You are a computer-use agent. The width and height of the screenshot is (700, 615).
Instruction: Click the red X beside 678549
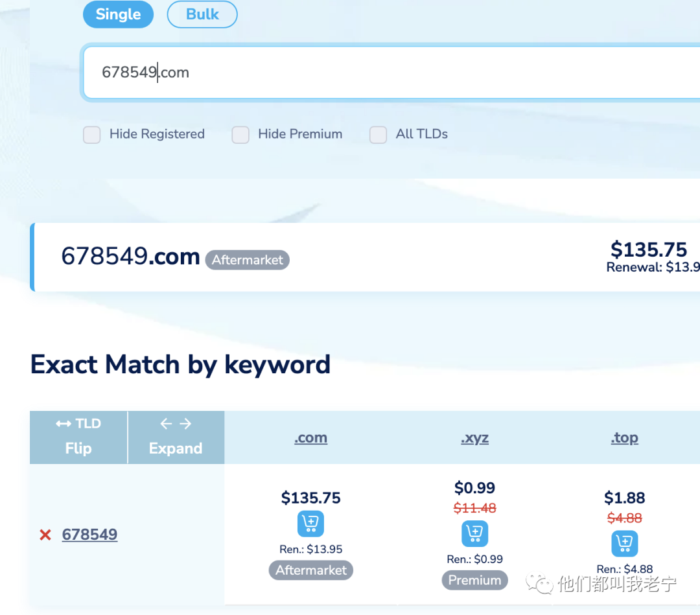pos(45,535)
